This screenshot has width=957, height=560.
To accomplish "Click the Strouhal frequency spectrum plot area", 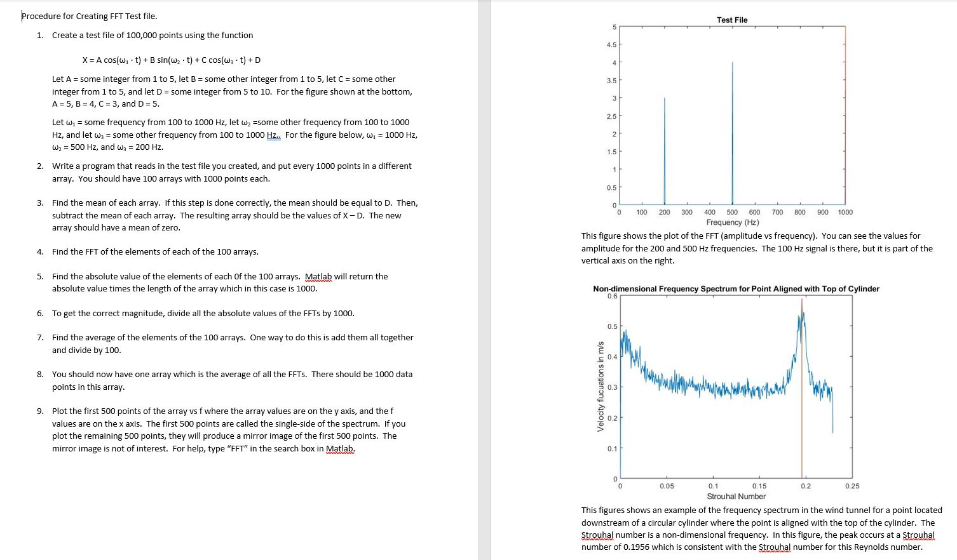I will [x=736, y=387].
